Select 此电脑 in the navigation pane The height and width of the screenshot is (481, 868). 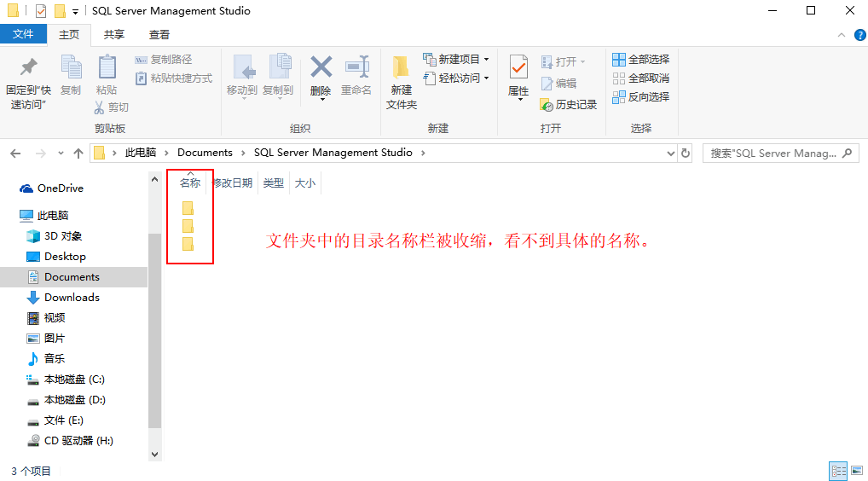pos(43,215)
